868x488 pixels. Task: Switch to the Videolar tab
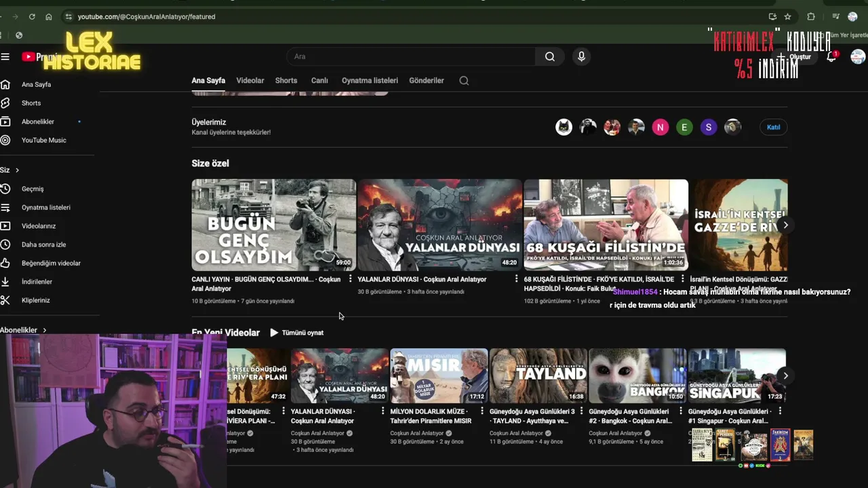250,81
